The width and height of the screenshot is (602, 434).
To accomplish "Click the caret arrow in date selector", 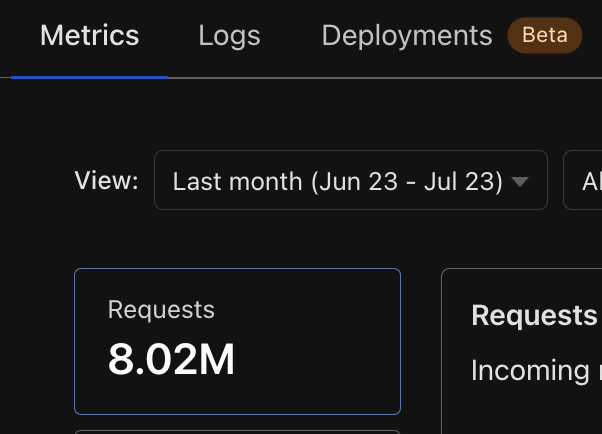I will point(520,182).
